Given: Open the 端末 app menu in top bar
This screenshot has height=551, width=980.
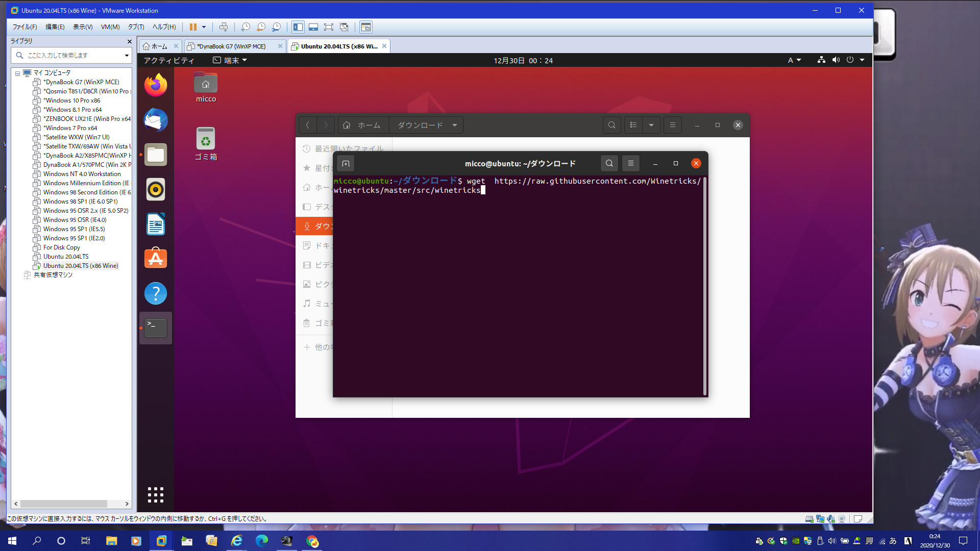Looking at the screenshot, I should coord(230,60).
